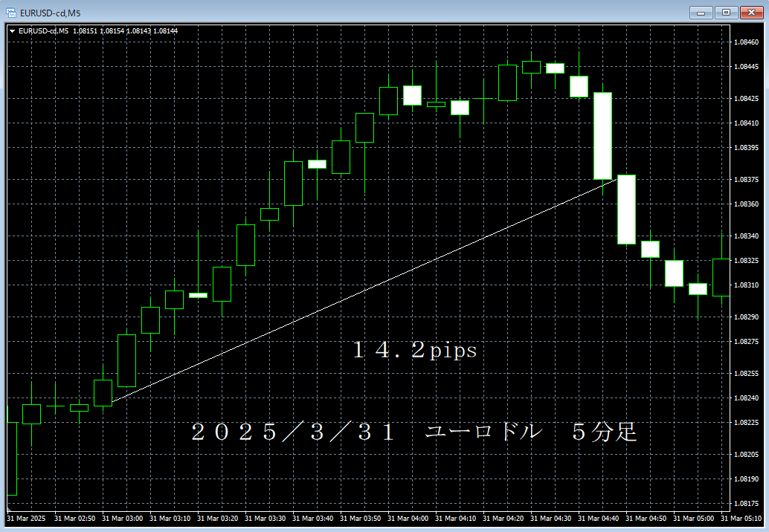This screenshot has height=532, width=769.
Task: Click the '31 Mar 05:10' time label
Action: tap(741, 519)
